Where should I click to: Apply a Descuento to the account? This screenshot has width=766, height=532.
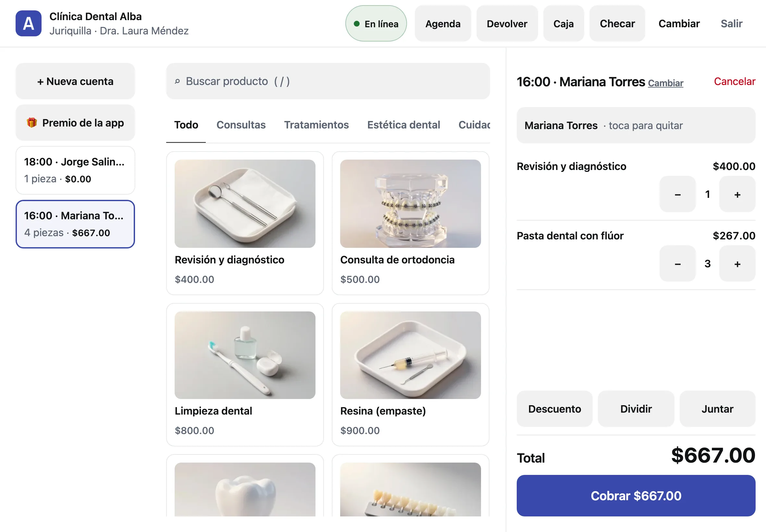554,409
